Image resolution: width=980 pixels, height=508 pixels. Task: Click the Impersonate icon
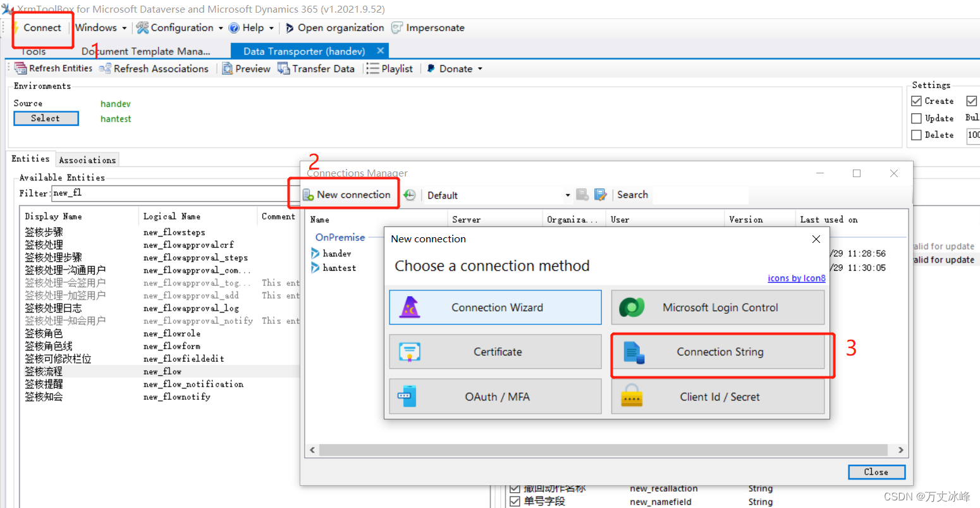[x=397, y=27]
